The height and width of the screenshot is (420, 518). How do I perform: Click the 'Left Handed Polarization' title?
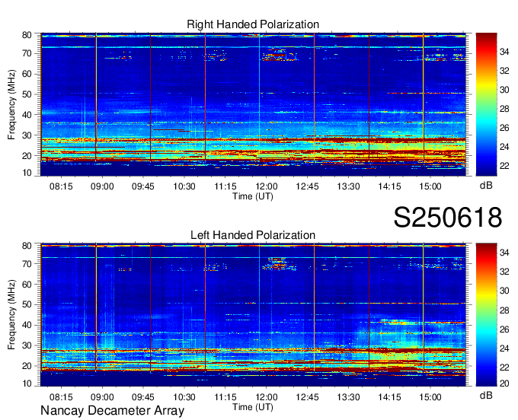pyautogui.click(x=253, y=235)
